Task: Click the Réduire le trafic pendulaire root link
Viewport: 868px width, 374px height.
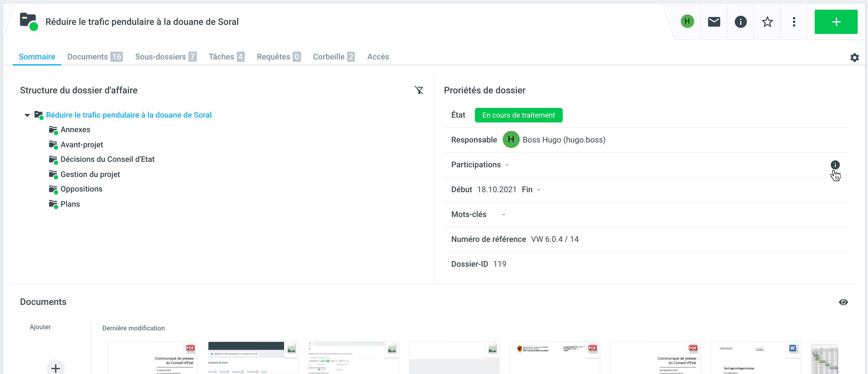Action: click(129, 115)
